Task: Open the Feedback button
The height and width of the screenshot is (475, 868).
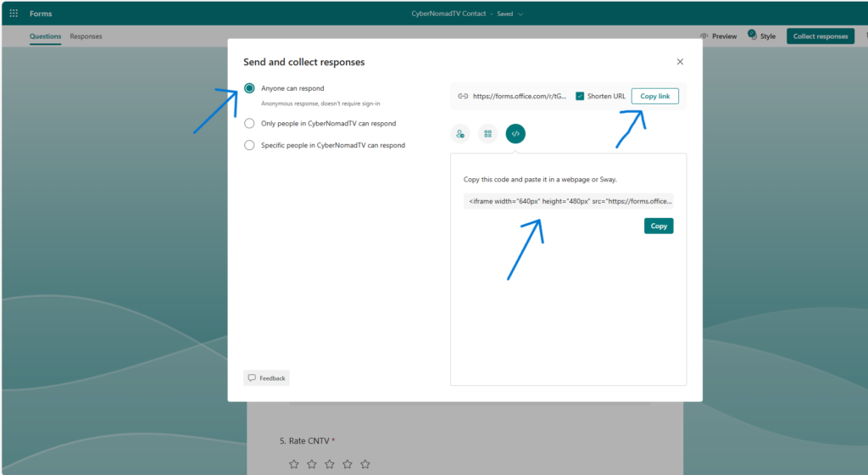Action: point(266,377)
